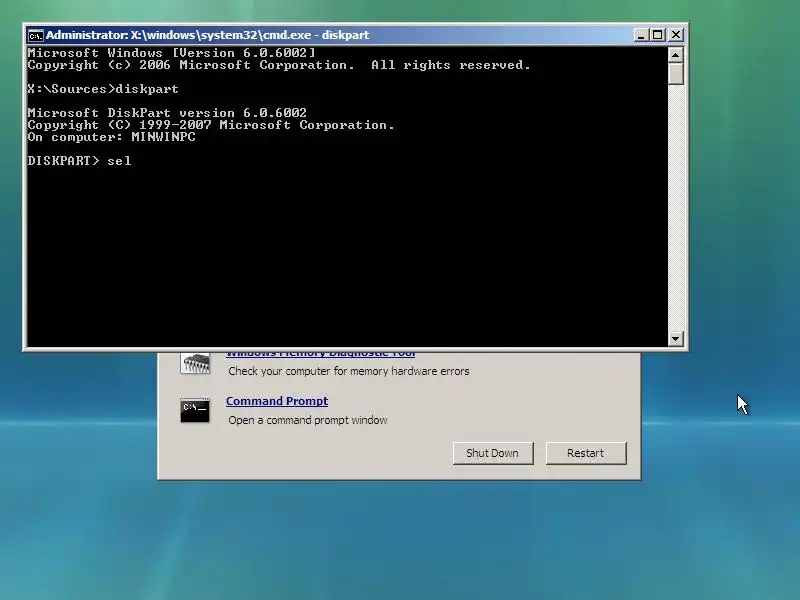Click the console scrollbar up arrow
The height and width of the screenshot is (600, 800).
pos(676,54)
